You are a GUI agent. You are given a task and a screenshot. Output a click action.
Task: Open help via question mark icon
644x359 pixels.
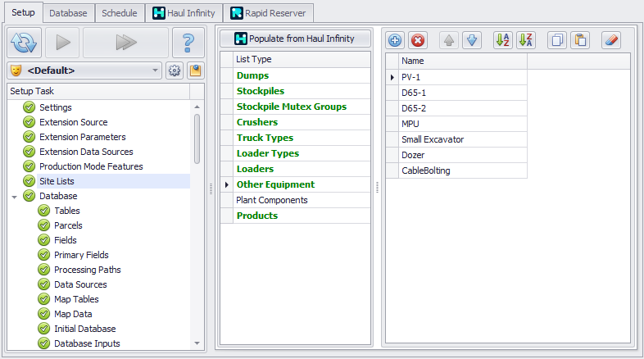pyautogui.click(x=188, y=43)
